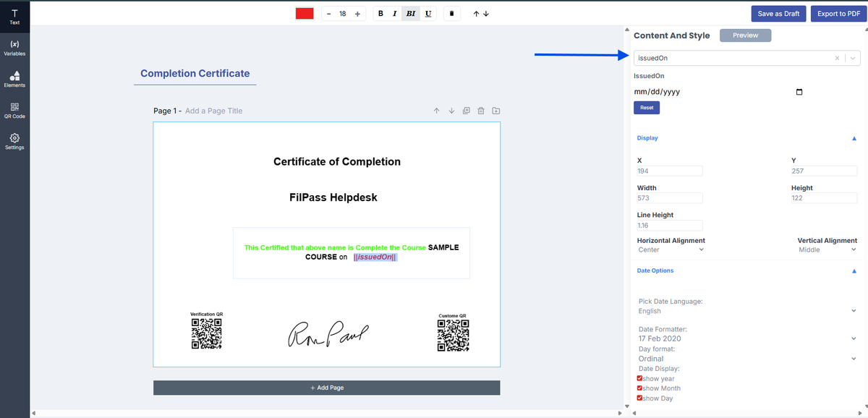Toggle italic formatting
The width and height of the screenshot is (868, 418).
pyautogui.click(x=394, y=14)
